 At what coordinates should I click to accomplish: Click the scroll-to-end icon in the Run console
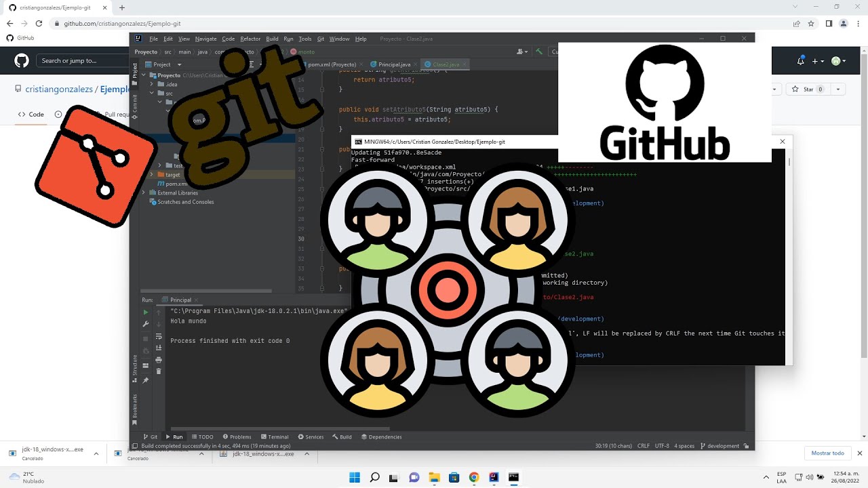(159, 348)
